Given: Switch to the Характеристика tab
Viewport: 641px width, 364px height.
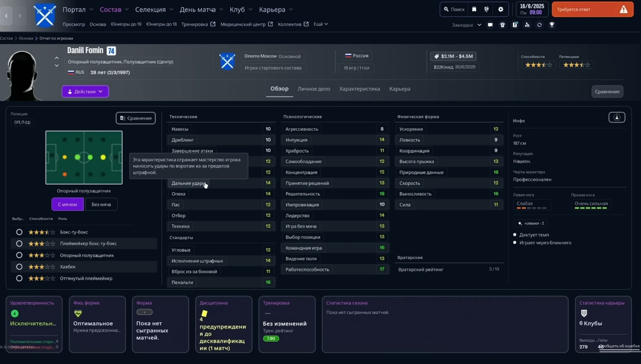Looking at the screenshot, I should 359,89.
